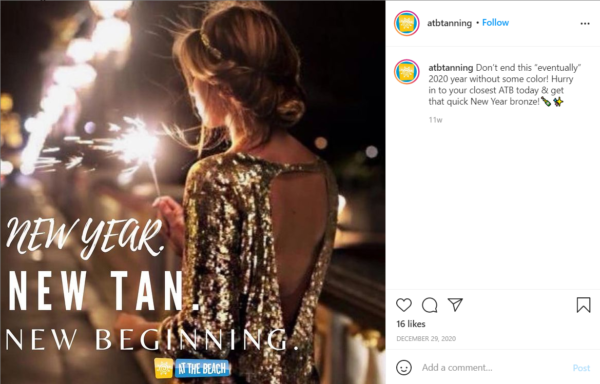Image resolution: width=600 pixels, height=384 pixels.
Task: Click the 11w caption timestamp
Action: pos(435,120)
